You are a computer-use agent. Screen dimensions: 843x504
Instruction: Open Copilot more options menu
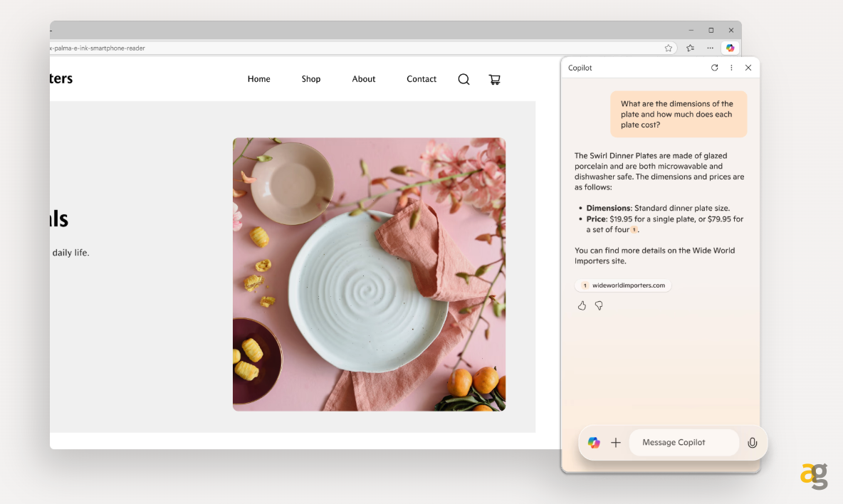pyautogui.click(x=731, y=68)
